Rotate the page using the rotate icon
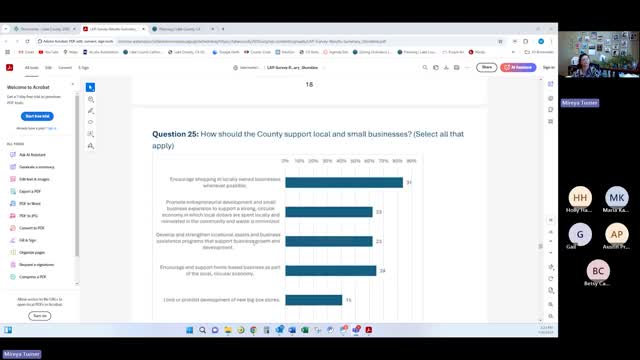Screen dimensions: 640x360 [551, 278]
